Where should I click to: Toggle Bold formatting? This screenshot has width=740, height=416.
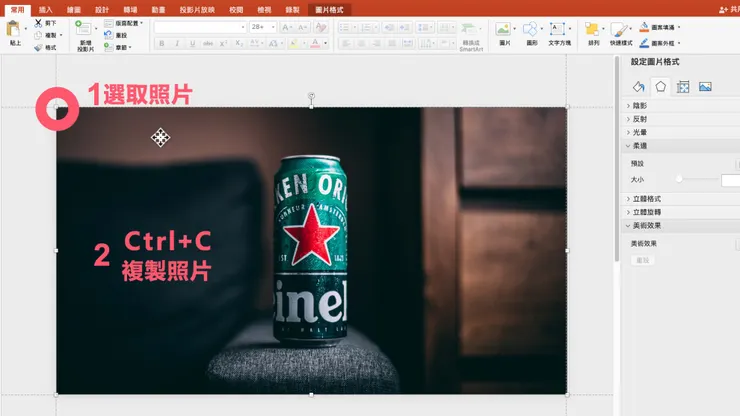pyautogui.click(x=162, y=43)
